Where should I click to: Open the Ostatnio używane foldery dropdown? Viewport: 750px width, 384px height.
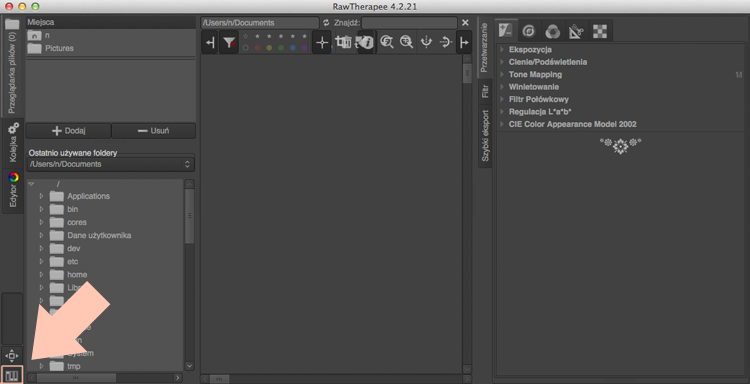click(x=110, y=164)
